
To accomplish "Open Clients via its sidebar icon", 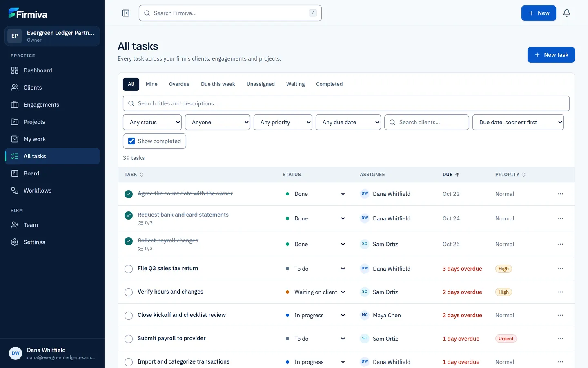I will pyautogui.click(x=15, y=88).
